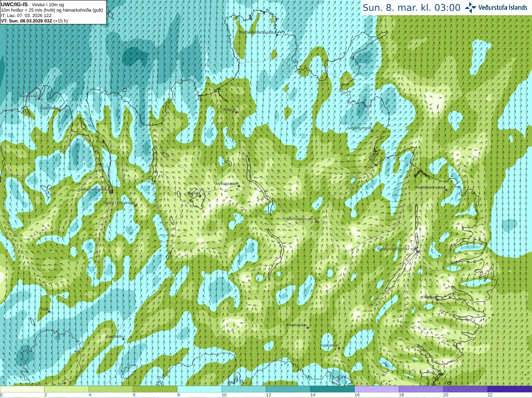Click the legend scale value '12'

(x=268, y=395)
